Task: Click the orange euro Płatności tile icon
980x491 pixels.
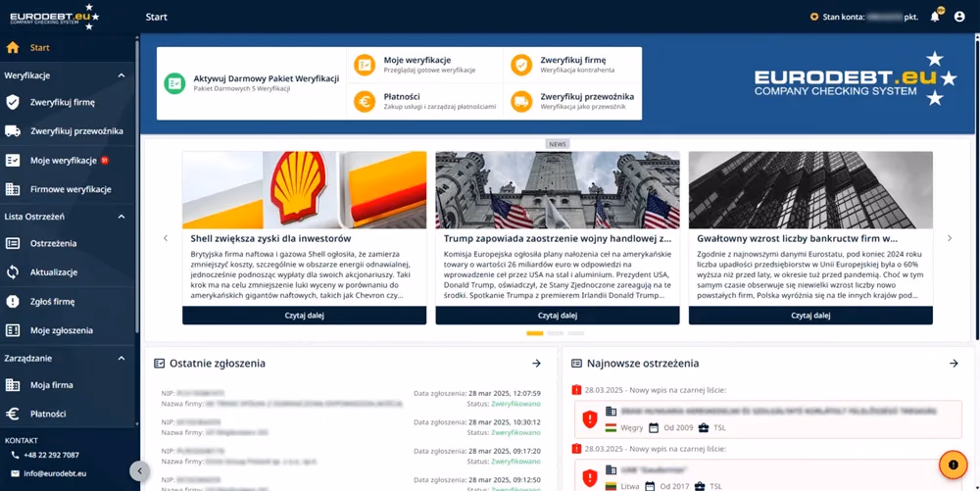Action: coord(365,101)
